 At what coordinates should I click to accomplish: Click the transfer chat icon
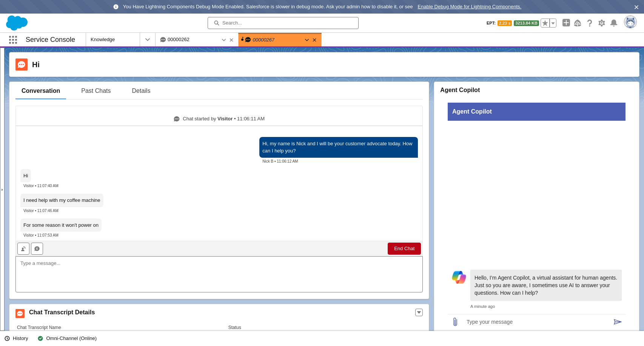point(23,248)
